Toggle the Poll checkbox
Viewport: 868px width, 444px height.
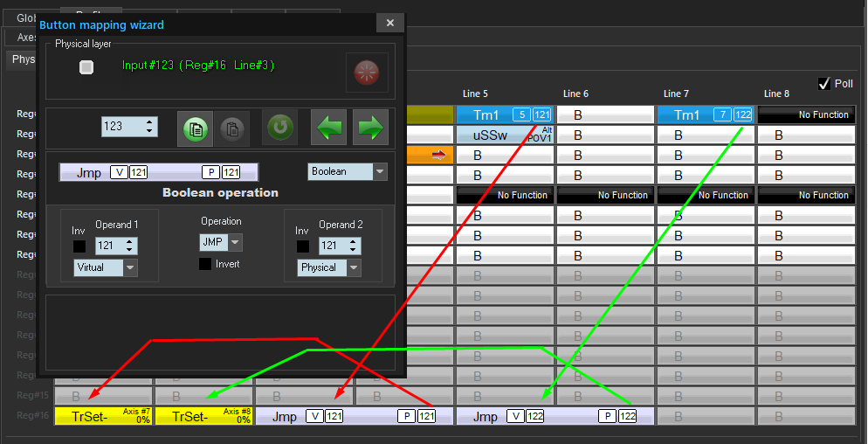(824, 83)
